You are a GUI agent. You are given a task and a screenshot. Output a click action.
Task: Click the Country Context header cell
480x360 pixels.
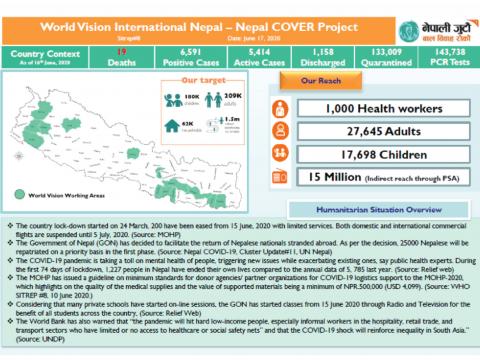click(x=45, y=57)
